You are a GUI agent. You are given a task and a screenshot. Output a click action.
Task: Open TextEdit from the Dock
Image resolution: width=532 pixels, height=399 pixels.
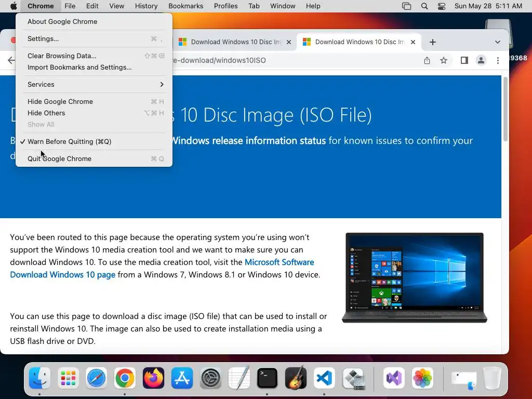(239, 378)
